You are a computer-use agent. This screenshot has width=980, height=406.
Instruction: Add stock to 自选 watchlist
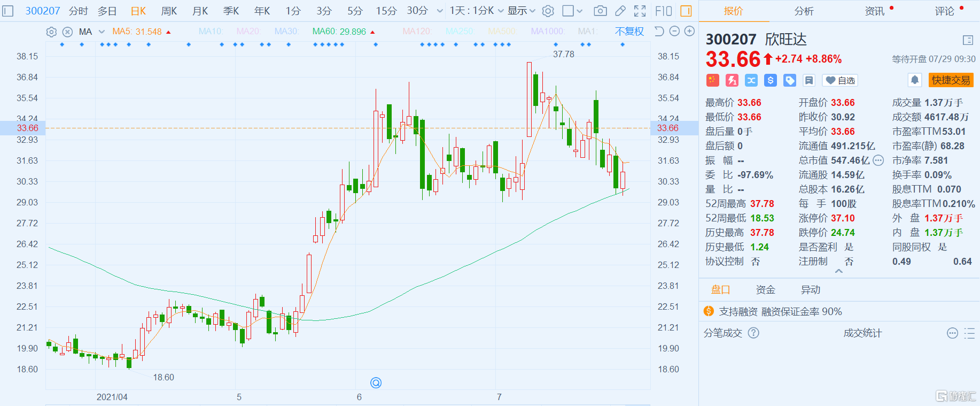(x=840, y=80)
